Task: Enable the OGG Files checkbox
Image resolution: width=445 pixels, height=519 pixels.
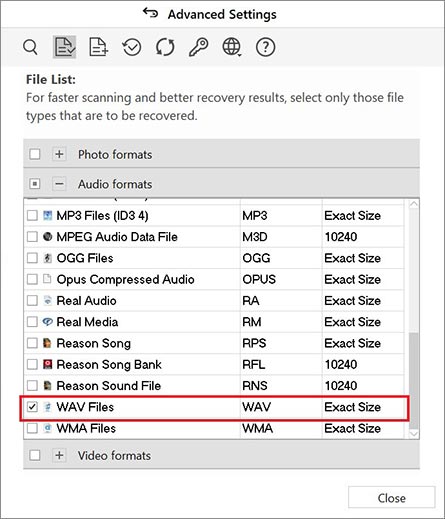Action: (x=32, y=258)
